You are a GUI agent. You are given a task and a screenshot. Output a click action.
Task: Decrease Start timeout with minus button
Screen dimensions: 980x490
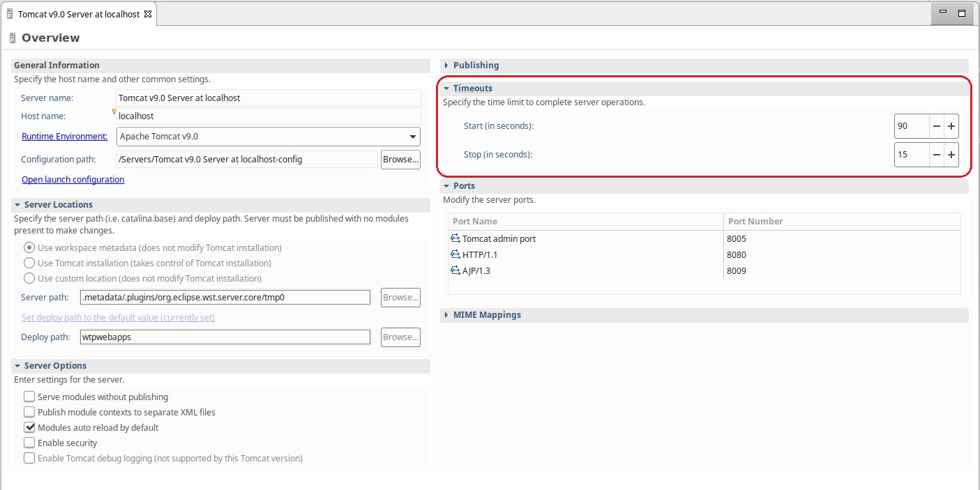tap(936, 126)
